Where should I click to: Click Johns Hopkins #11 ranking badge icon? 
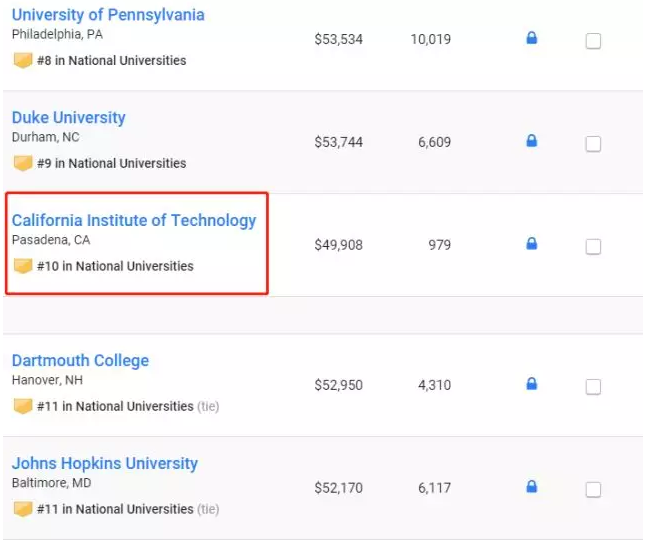click(x=22, y=509)
